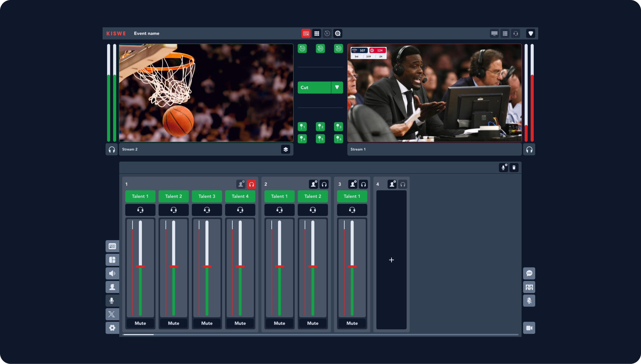This screenshot has height=364, width=641.
Task: Toggle headset for group 1 Talent 3
Action: [207, 210]
